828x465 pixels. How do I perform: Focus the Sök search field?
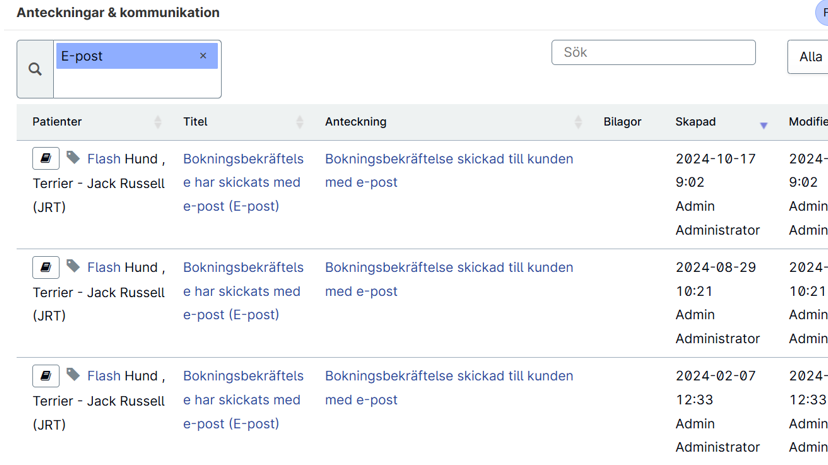[x=653, y=52]
